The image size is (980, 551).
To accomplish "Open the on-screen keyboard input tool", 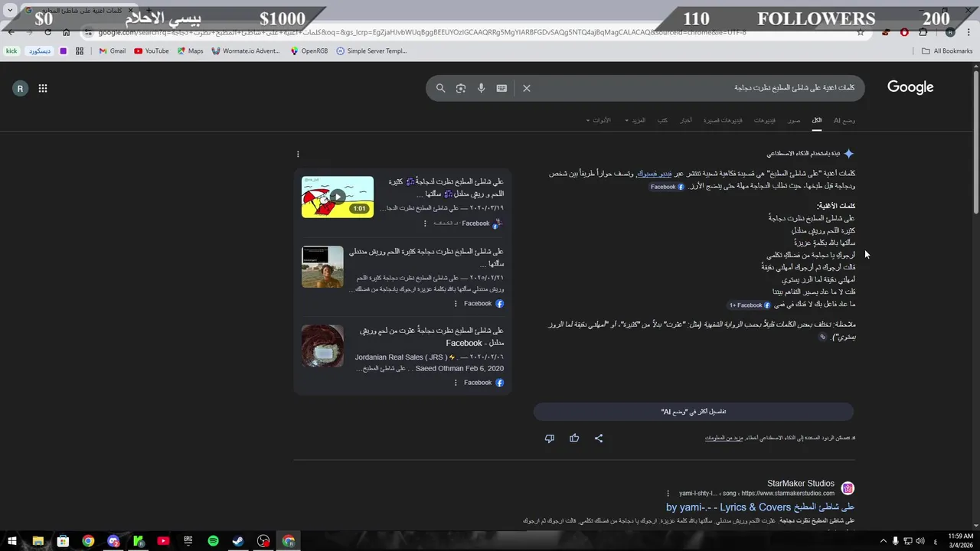I will 501,88.
